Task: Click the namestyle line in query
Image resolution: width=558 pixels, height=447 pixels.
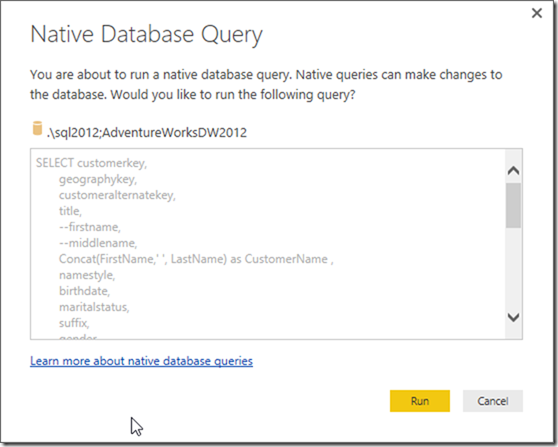Action: (x=87, y=275)
